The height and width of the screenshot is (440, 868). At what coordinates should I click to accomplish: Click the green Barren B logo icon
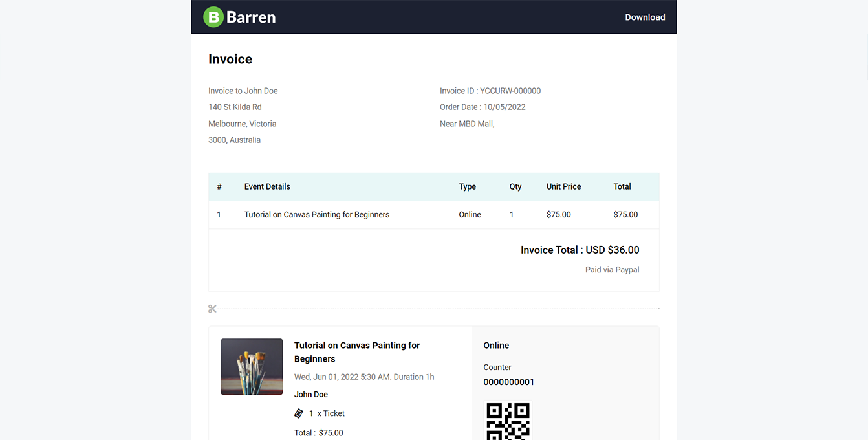[x=213, y=17]
